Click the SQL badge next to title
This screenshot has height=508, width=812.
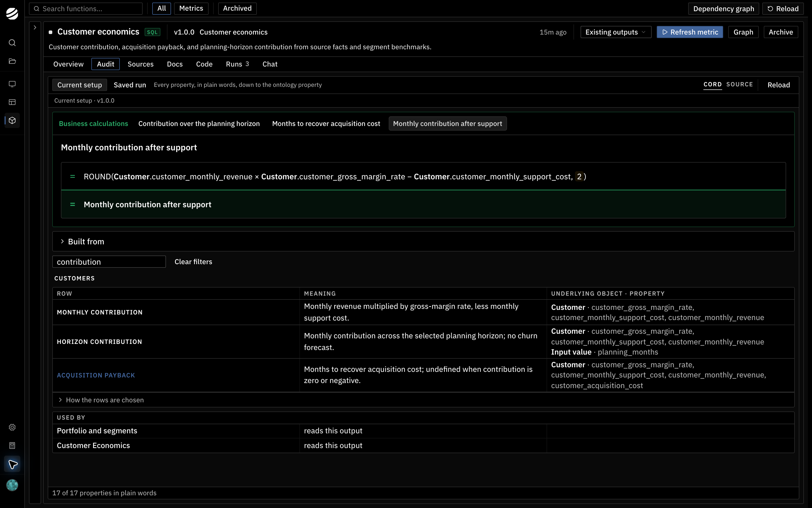pos(152,32)
